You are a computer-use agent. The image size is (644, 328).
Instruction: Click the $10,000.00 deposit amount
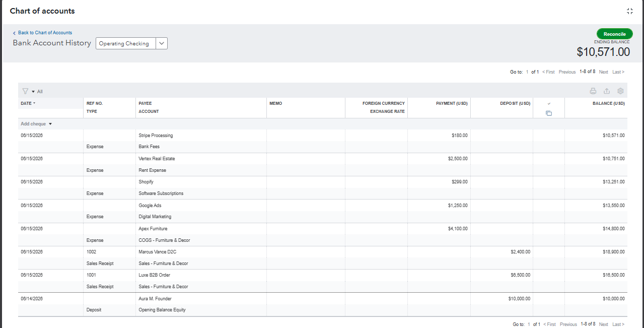coord(519,299)
